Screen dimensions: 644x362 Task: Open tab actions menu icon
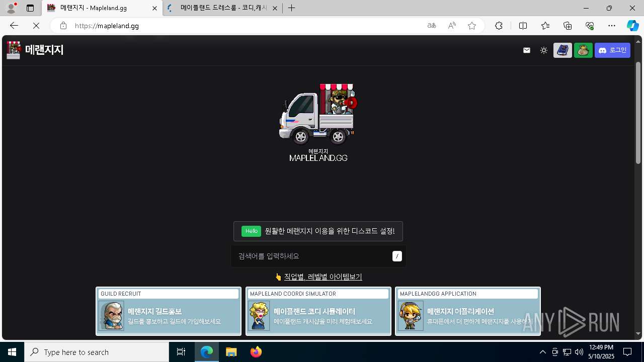[30, 8]
